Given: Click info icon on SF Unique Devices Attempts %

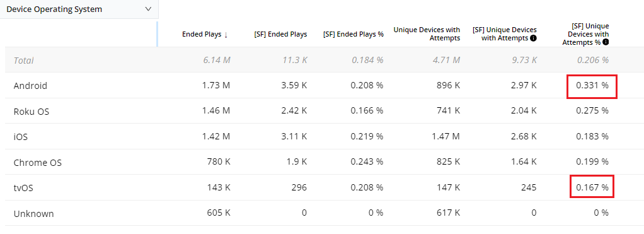Looking at the screenshot, I should 606,42.
